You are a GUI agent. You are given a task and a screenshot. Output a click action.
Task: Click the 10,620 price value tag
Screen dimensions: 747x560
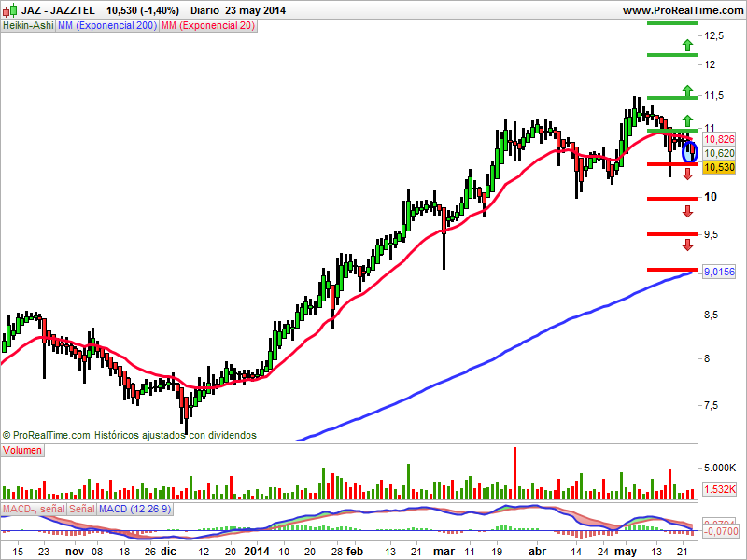tap(719, 153)
